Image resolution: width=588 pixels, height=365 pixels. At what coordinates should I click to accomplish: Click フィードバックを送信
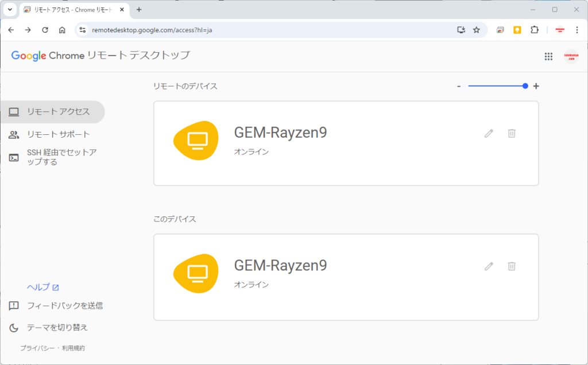coord(64,306)
